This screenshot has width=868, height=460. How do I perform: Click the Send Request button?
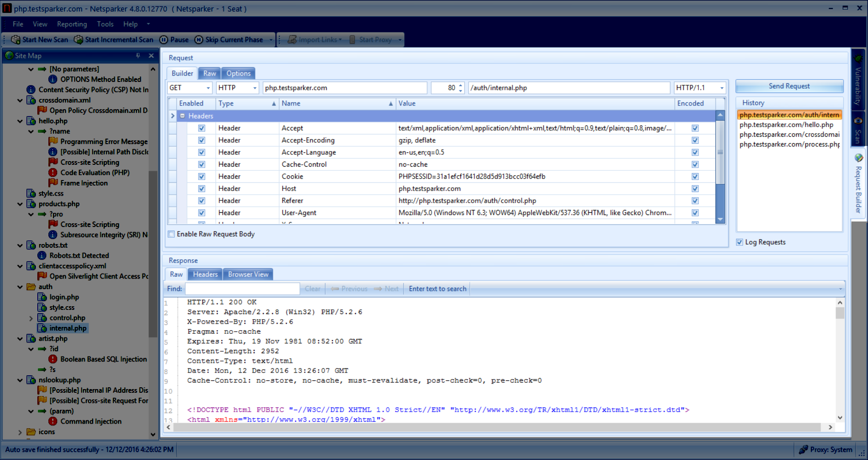789,86
